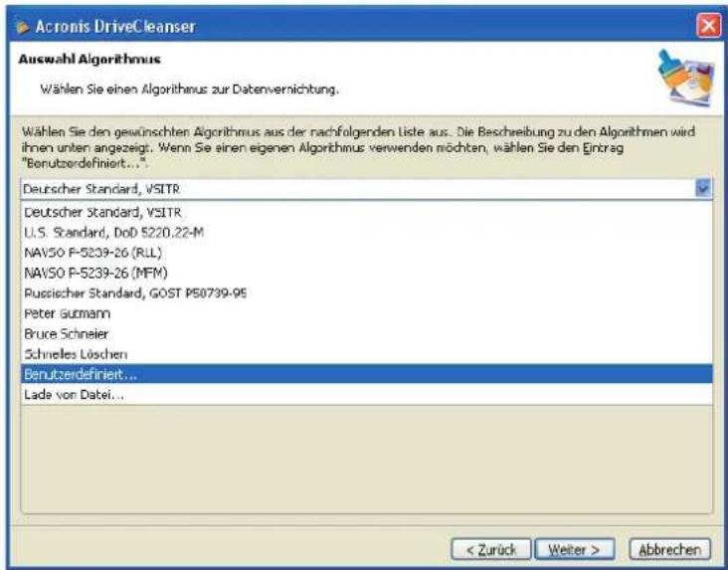This screenshot has width=728, height=570.
Task: Cancel the wizard with Abbrechen
Action: click(x=670, y=549)
